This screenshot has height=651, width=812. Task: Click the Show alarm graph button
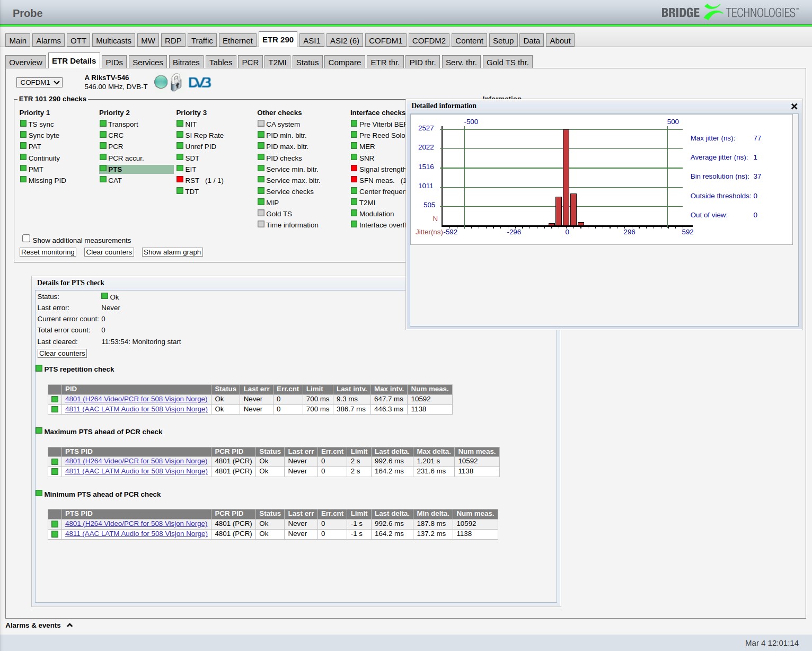172,252
